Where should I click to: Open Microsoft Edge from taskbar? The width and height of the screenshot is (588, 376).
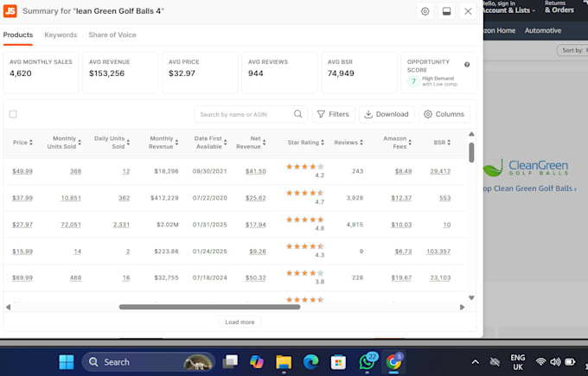pyautogui.click(x=310, y=362)
